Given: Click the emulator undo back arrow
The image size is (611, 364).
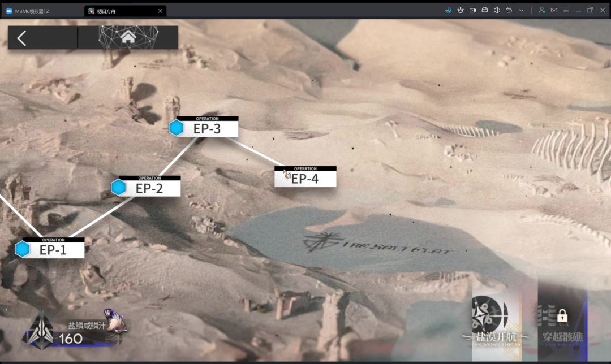Looking at the screenshot, I should coord(509,11).
